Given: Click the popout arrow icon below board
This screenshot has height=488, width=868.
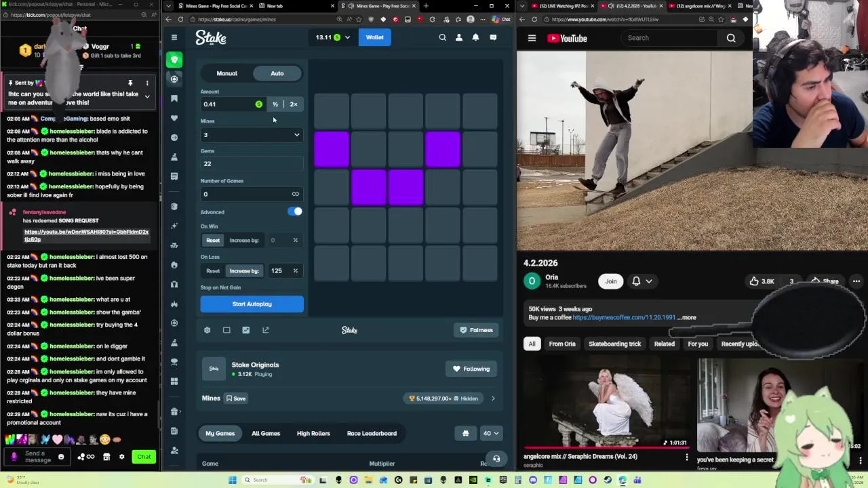Looking at the screenshot, I should pyautogui.click(x=266, y=330).
